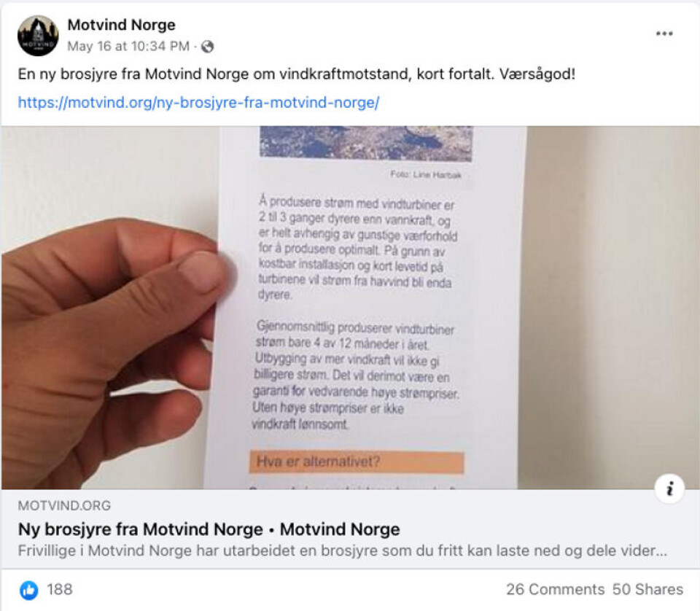Click the MOTVIND.ORG domain label

[64, 506]
